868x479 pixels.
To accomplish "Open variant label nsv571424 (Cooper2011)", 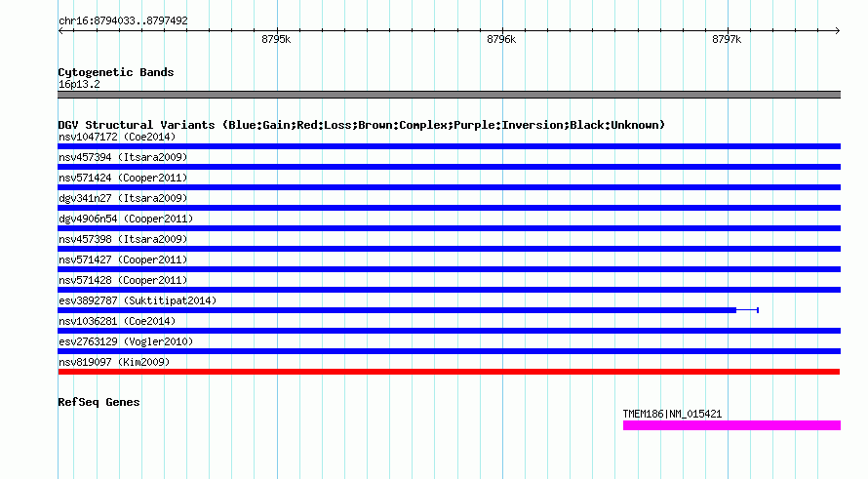I will 123,178.
